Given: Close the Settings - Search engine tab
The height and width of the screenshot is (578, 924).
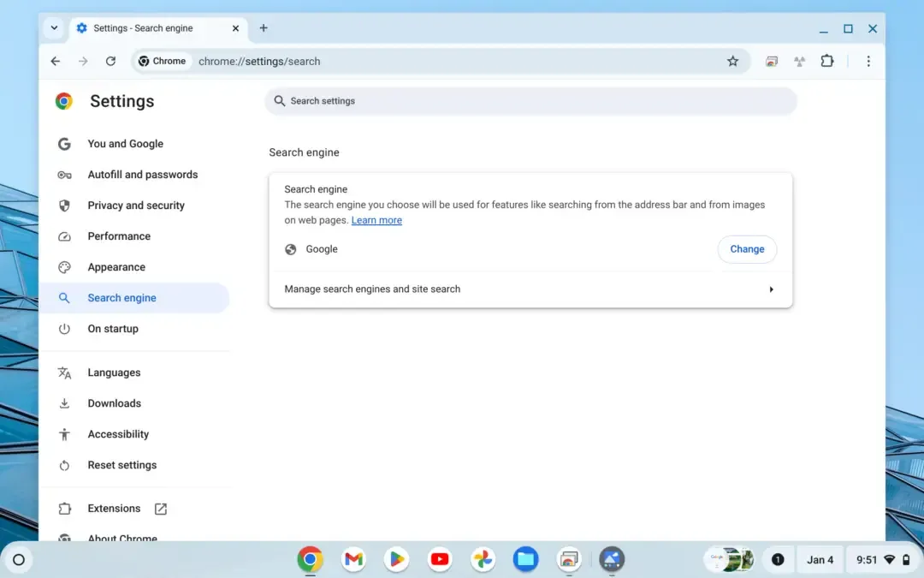Looking at the screenshot, I should (x=236, y=28).
